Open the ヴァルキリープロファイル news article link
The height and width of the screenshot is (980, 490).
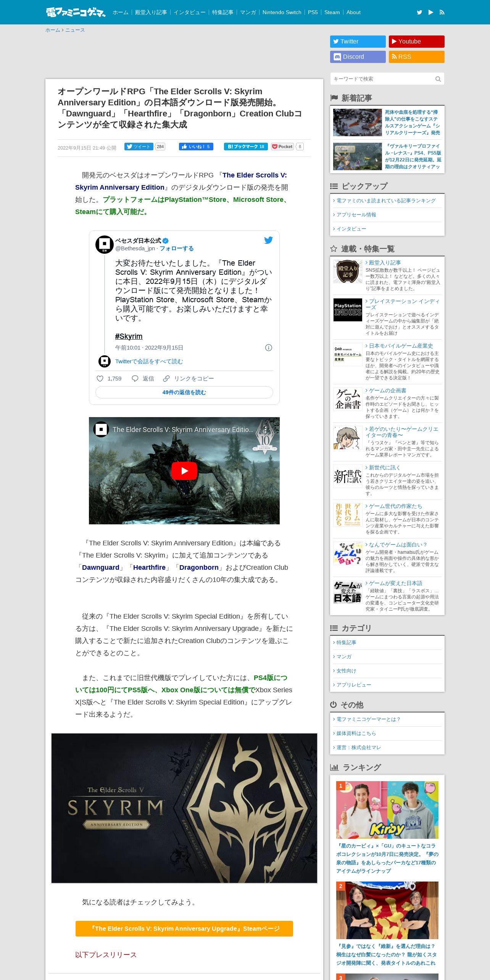(x=413, y=156)
